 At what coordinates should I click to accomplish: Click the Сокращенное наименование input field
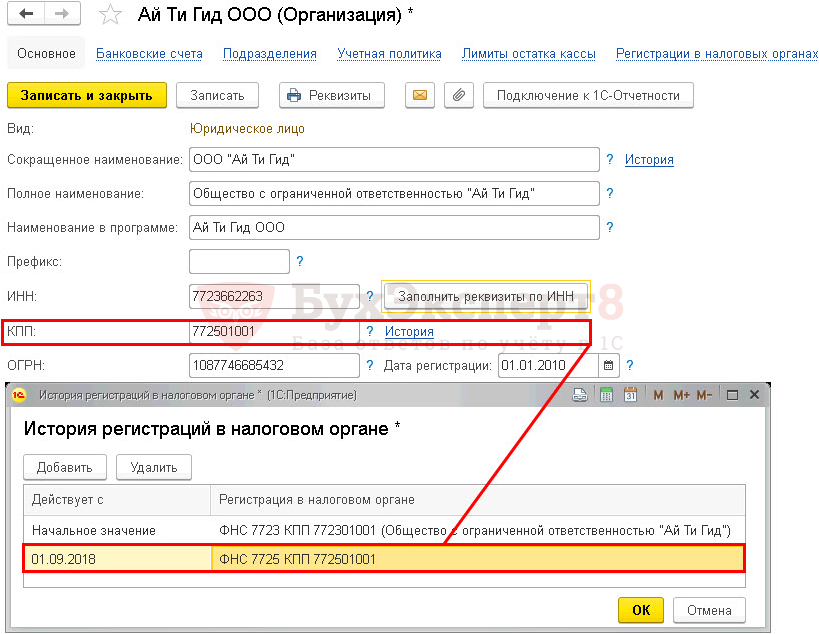(394, 159)
